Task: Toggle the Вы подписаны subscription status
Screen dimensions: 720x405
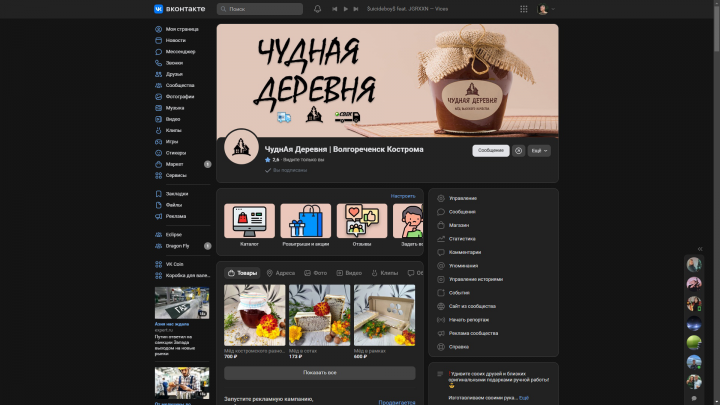Action: point(286,170)
